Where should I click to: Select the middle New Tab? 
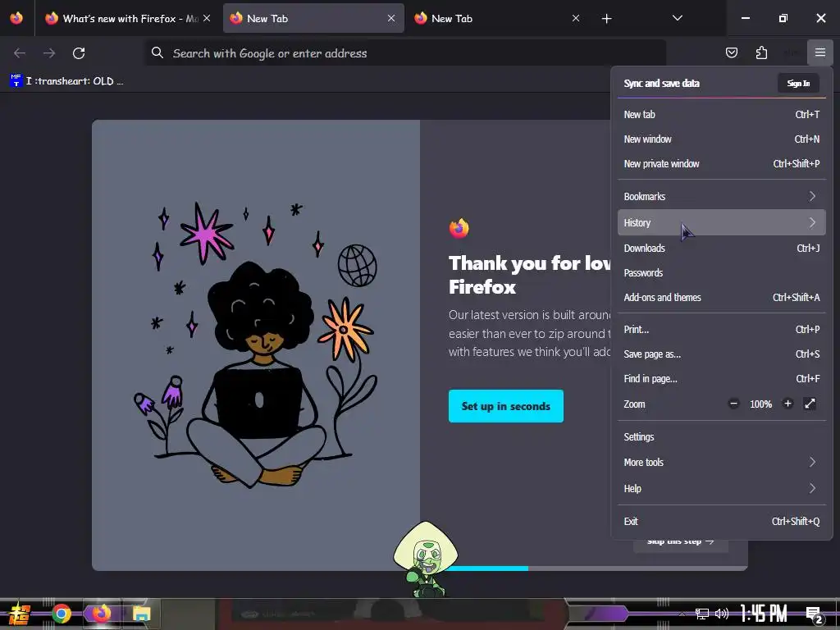(313, 18)
